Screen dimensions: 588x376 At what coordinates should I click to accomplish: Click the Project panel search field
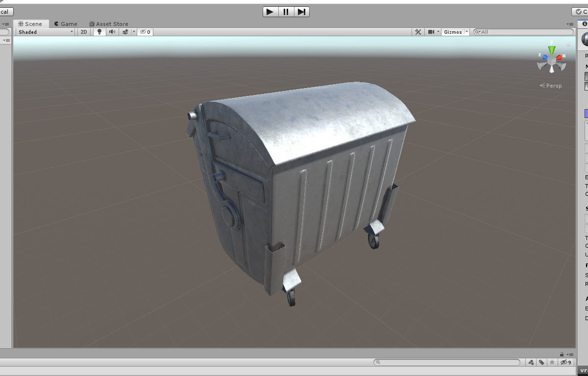coord(446,362)
